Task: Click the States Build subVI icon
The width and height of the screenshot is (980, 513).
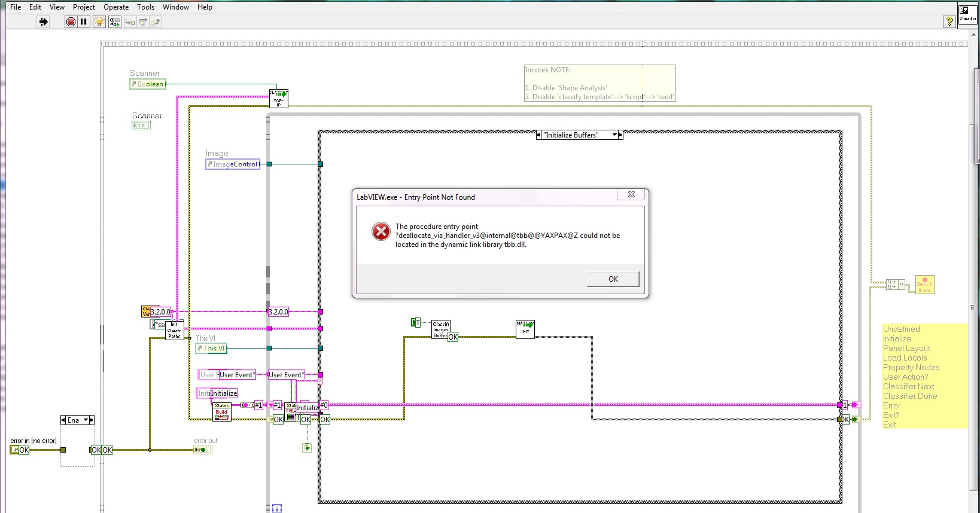Action: tap(222, 411)
